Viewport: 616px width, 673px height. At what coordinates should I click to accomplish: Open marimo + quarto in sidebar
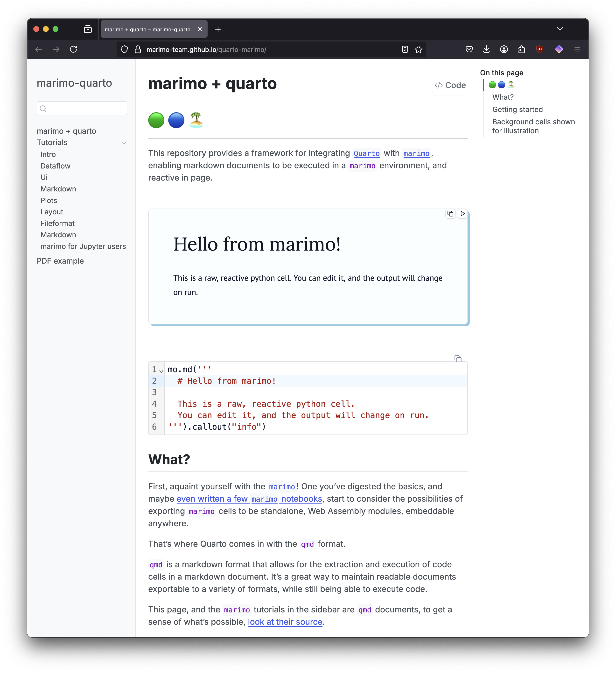coord(66,131)
